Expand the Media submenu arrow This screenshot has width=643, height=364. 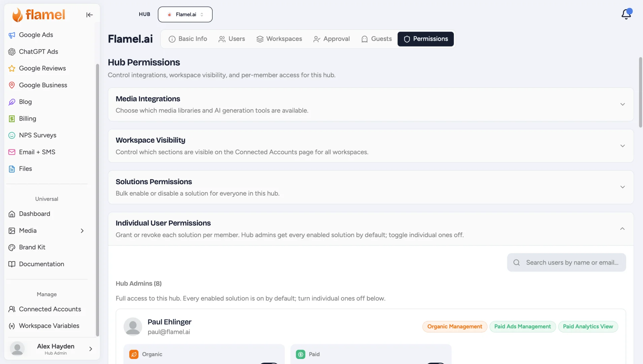click(82, 231)
